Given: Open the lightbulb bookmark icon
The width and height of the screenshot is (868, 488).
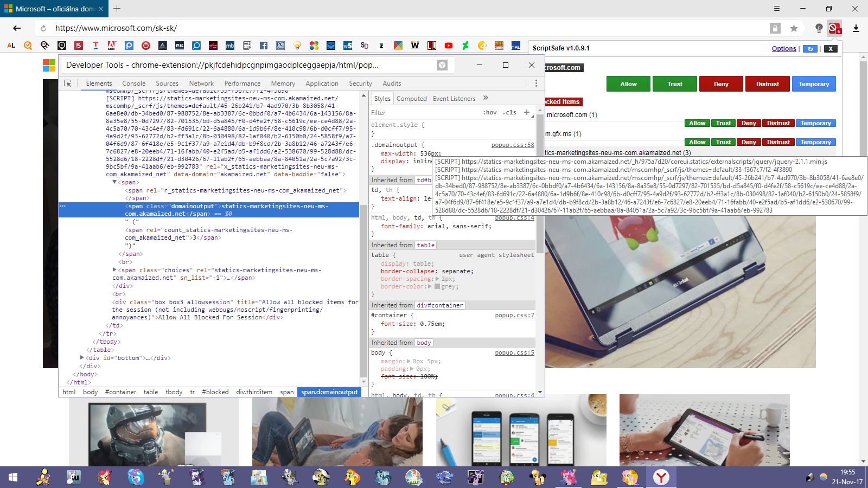Looking at the screenshot, I should pyautogui.click(x=297, y=46).
